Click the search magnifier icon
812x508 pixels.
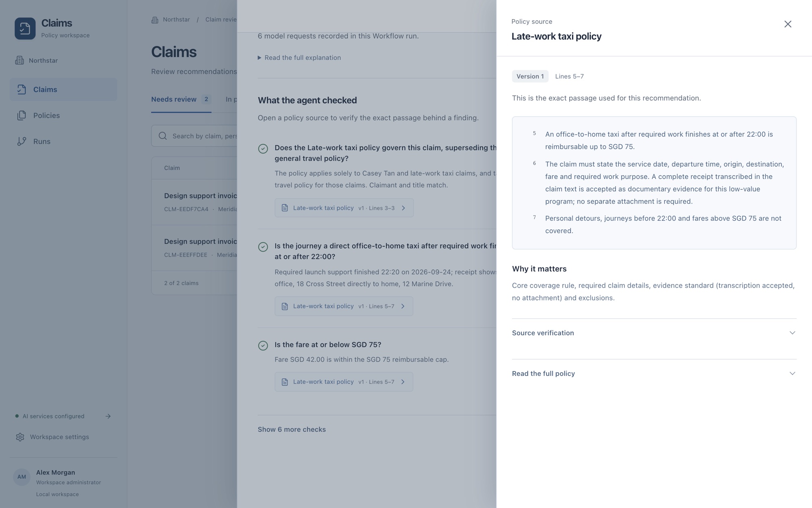[163, 136]
